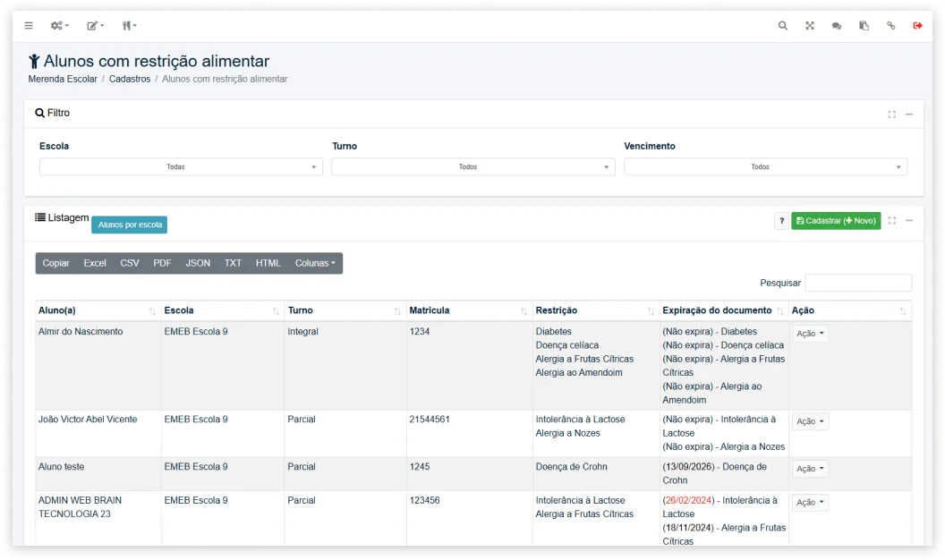The image size is (945, 560).
Task: Export table as HTML
Action: [x=268, y=263]
